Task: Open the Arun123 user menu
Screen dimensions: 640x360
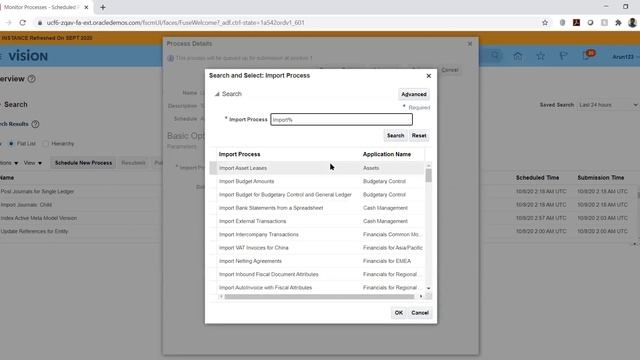Action: (x=625, y=57)
